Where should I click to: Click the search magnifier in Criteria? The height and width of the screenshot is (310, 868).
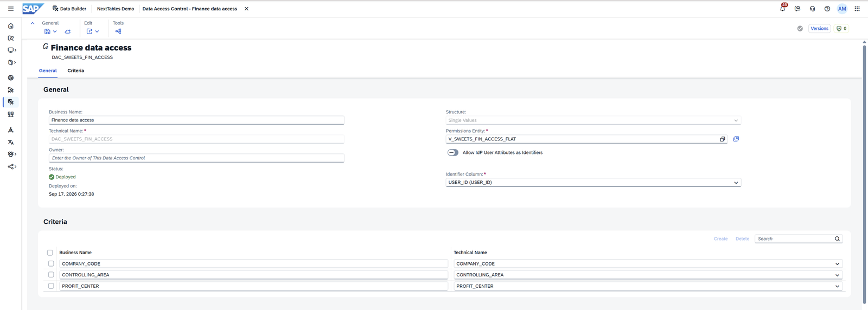(837, 239)
